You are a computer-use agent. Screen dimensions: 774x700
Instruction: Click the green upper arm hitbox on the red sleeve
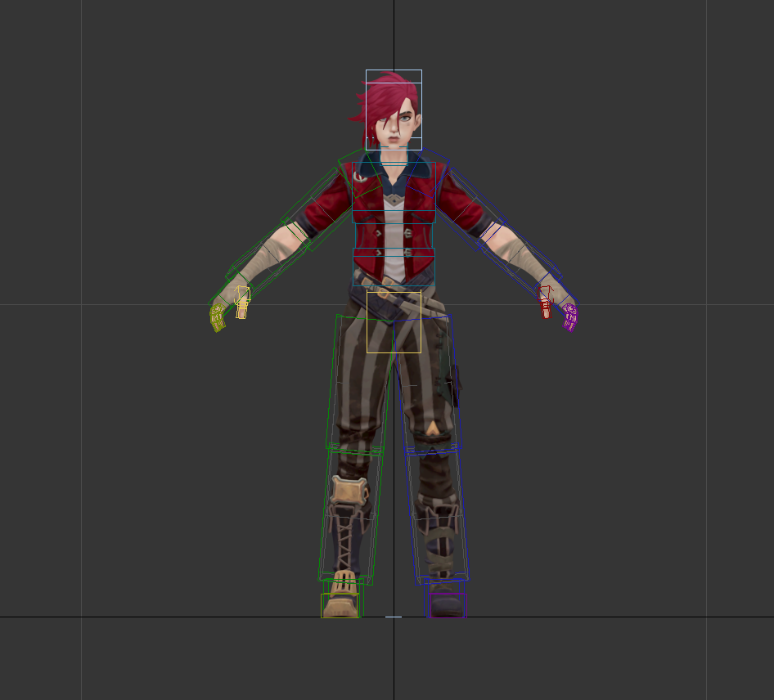(319, 209)
